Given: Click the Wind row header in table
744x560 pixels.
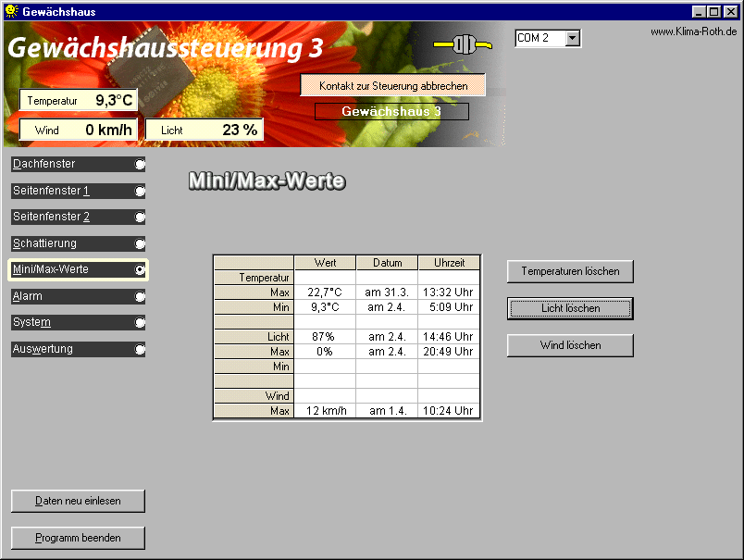Looking at the screenshot, I should point(254,396).
